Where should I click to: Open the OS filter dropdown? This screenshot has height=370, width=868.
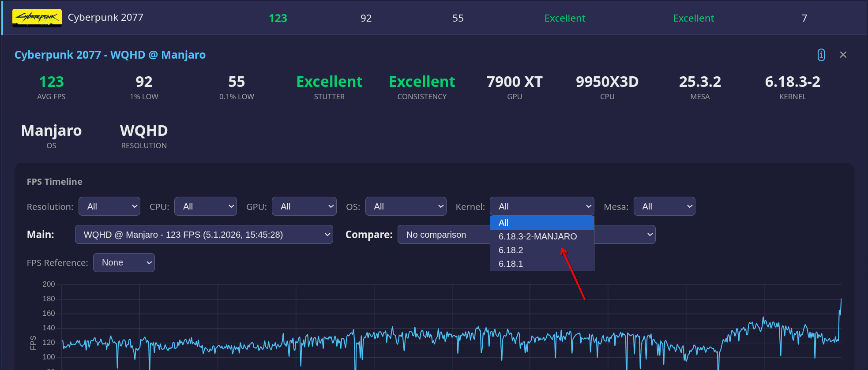point(406,206)
